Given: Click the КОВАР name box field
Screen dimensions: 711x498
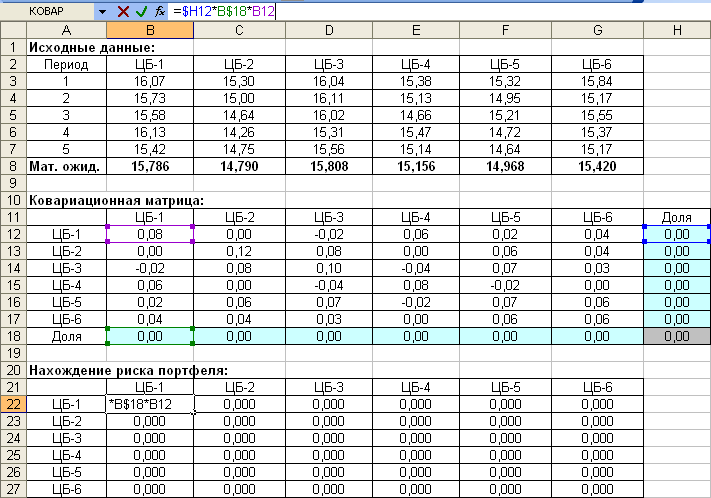Looking at the screenshot, I should click(x=48, y=11).
